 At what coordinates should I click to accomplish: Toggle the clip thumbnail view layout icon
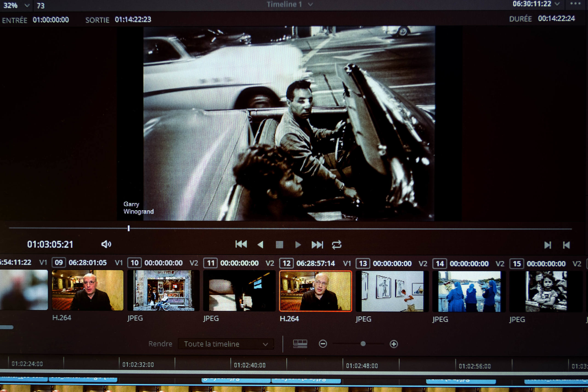(300, 344)
